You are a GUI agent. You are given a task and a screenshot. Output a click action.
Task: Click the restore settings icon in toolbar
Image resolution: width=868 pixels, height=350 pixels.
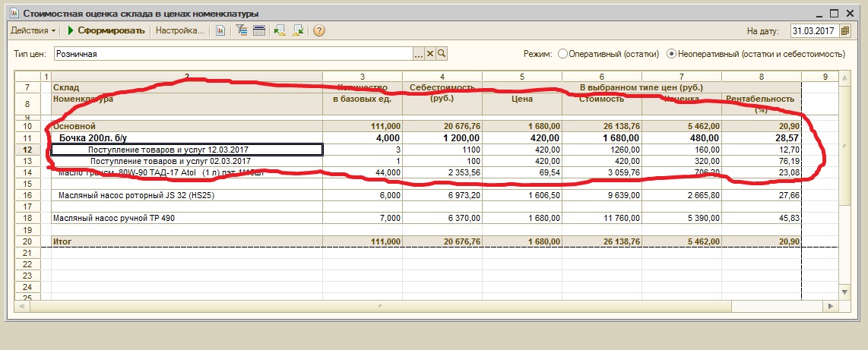pos(280,31)
